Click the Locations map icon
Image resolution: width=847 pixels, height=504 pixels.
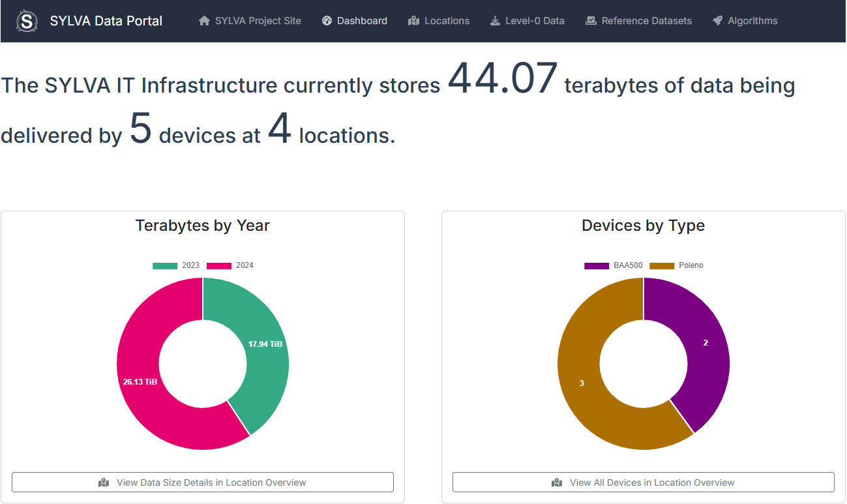(x=413, y=21)
